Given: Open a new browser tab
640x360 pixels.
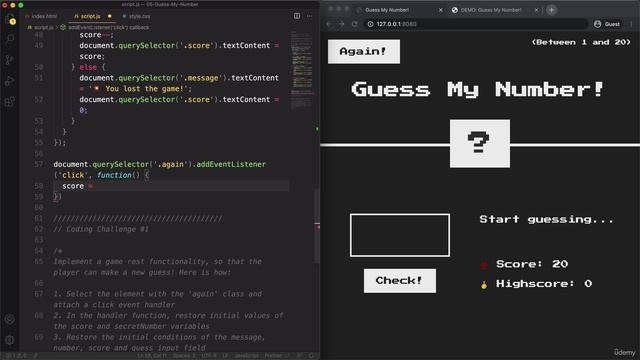Looking at the screenshot, I should click(551, 10).
